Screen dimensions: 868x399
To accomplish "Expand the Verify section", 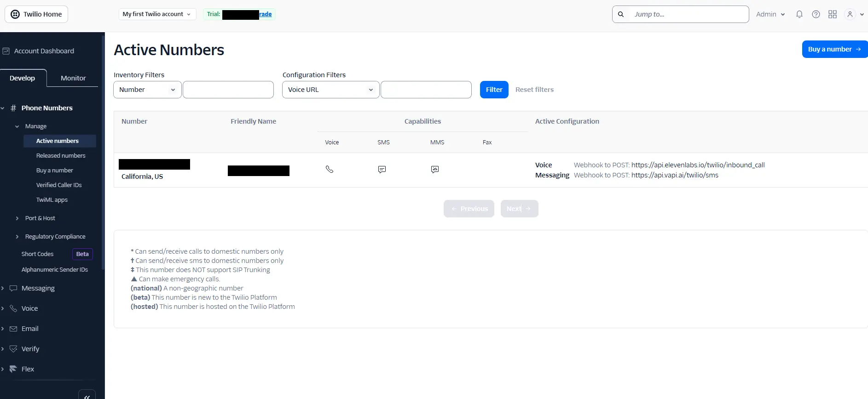I will (3, 349).
